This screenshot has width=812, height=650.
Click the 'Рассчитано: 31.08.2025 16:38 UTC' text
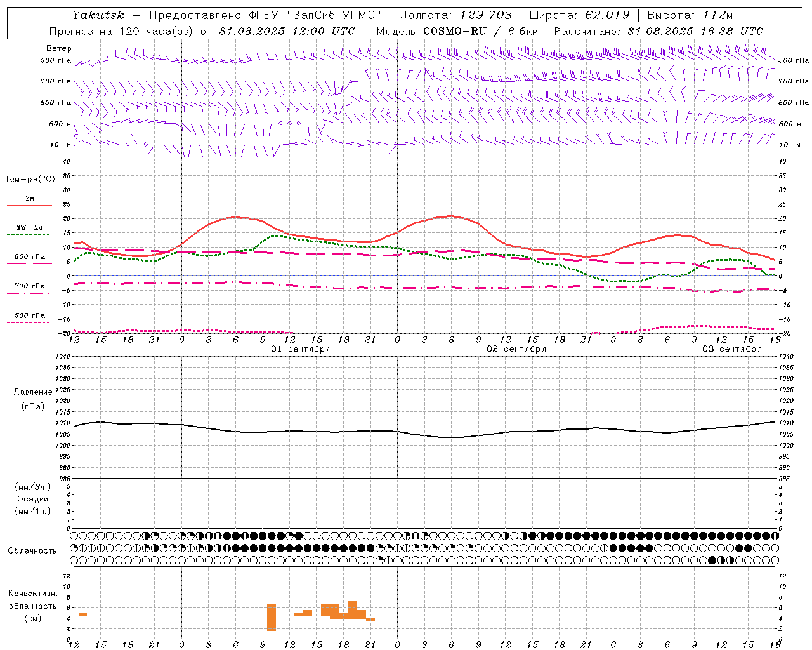coord(658,31)
